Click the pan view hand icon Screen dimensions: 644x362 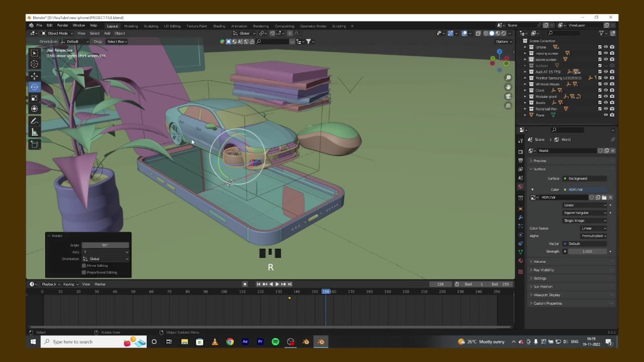tap(508, 87)
